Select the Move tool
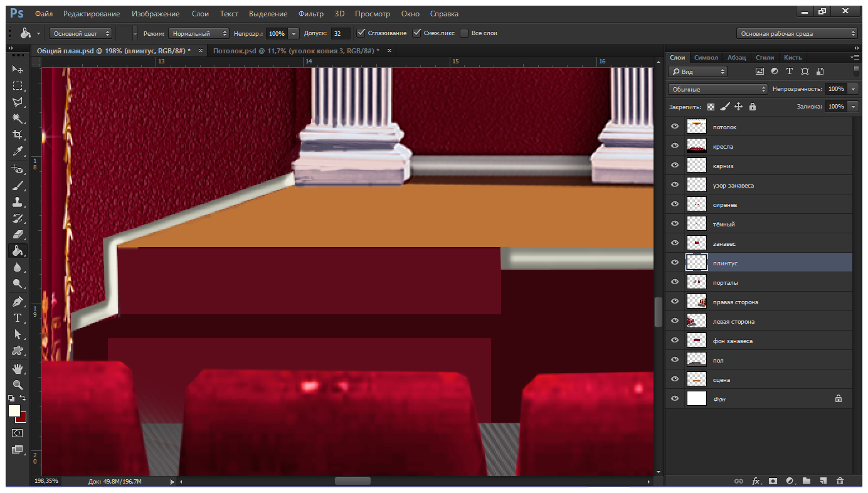The width and height of the screenshot is (868, 493). (18, 69)
